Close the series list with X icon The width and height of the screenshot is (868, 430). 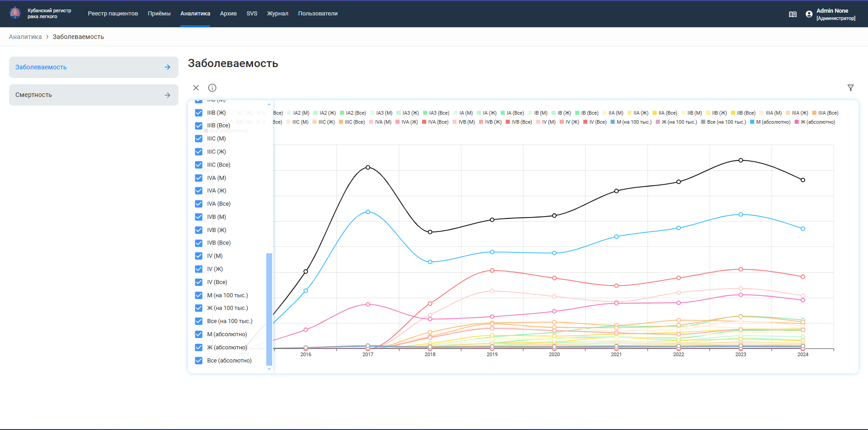196,88
